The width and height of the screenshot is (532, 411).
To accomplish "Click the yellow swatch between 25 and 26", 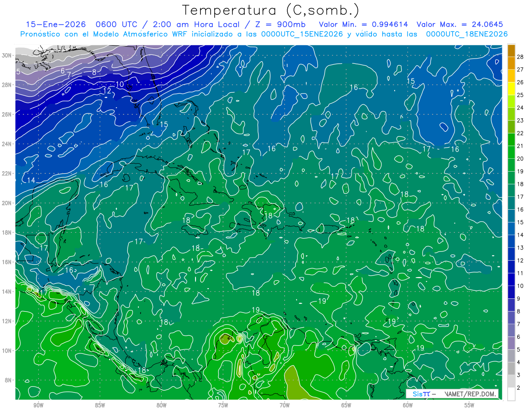I will 511,88.
